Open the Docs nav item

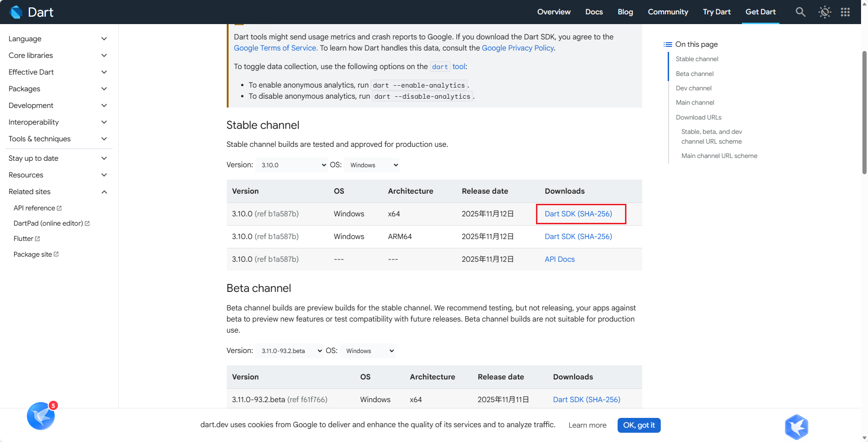594,12
